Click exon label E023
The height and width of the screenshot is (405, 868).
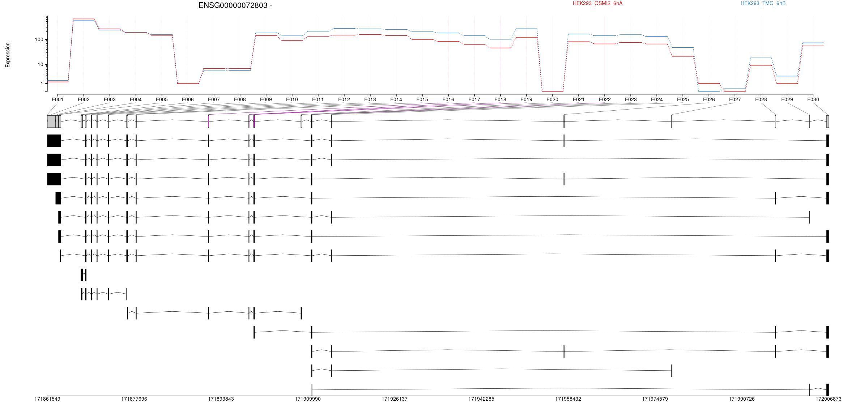631,99
